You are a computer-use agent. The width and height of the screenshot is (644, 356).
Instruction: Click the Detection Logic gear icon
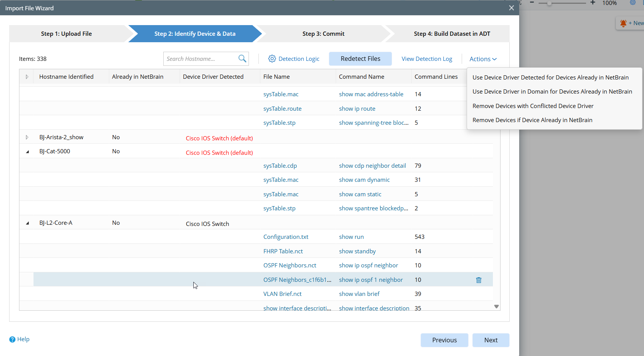click(x=272, y=59)
